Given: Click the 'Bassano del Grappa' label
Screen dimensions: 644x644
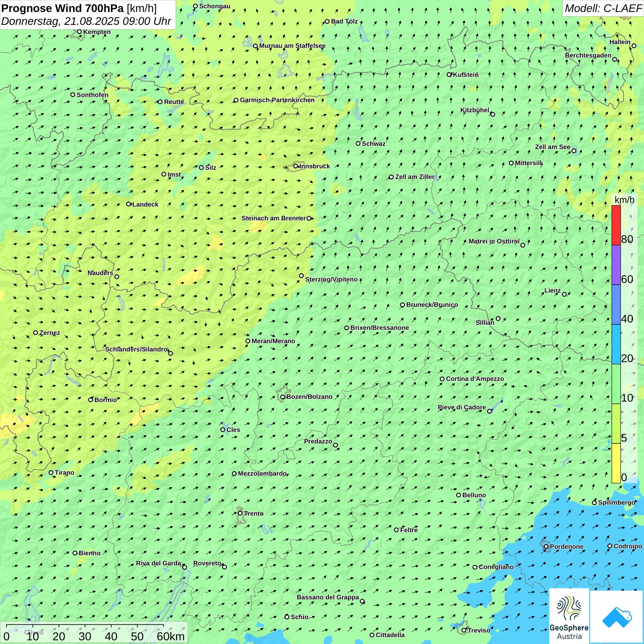Looking at the screenshot, I should pyautogui.click(x=328, y=597).
